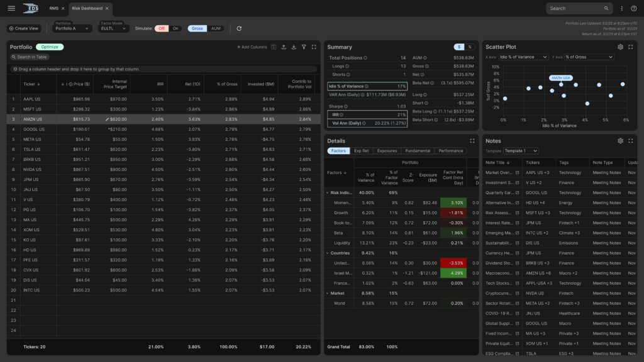Open the Market Overview note link icon
This screenshot has width=644, height=362.
tap(517, 172)
